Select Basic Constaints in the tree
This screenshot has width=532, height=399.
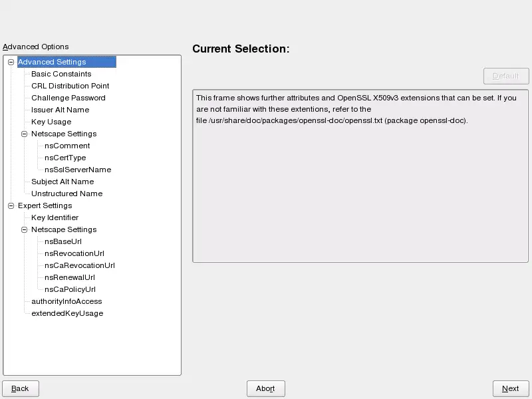click(61, 74)
